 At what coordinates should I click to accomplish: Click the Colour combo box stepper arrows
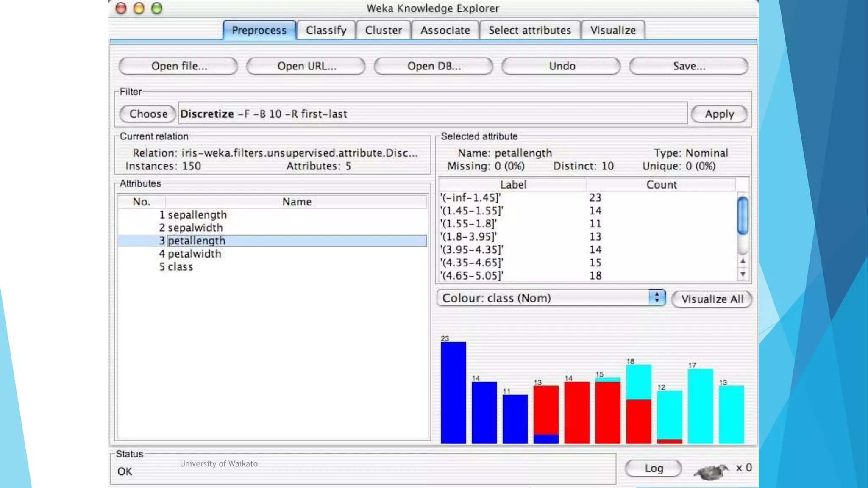[657, 297]
